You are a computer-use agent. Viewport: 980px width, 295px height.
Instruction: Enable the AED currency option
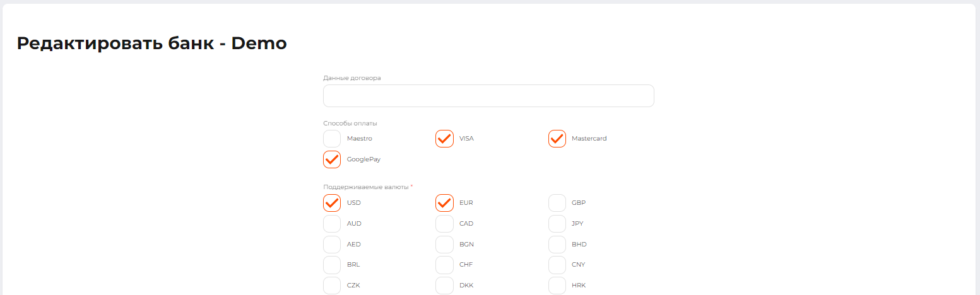[x=332, y=245]
